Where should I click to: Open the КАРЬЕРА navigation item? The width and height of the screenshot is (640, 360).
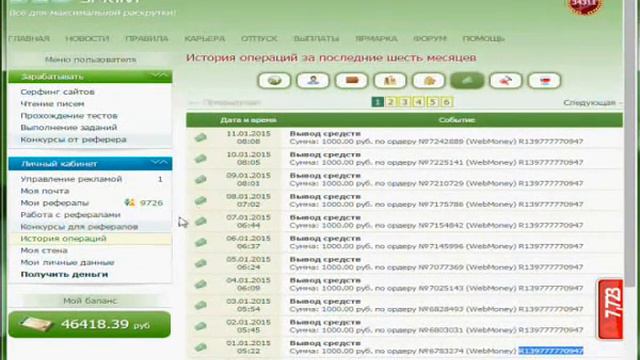point(205,39)
